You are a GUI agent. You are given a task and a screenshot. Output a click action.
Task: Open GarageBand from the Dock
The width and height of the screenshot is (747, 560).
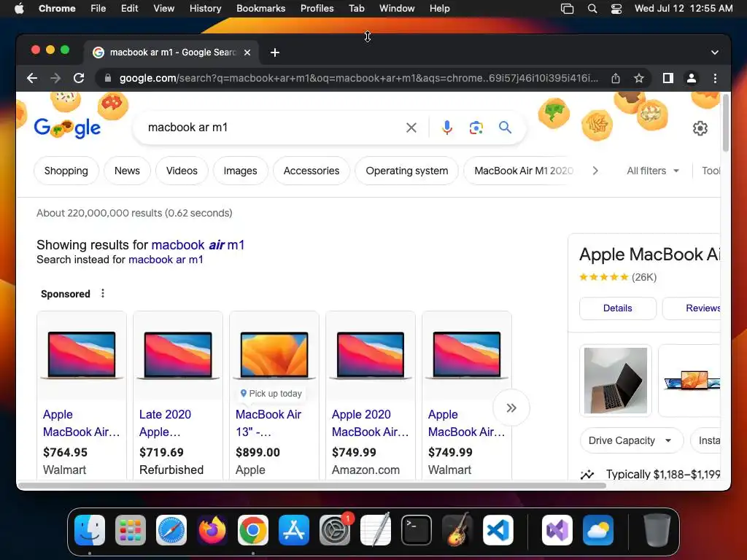457,530
